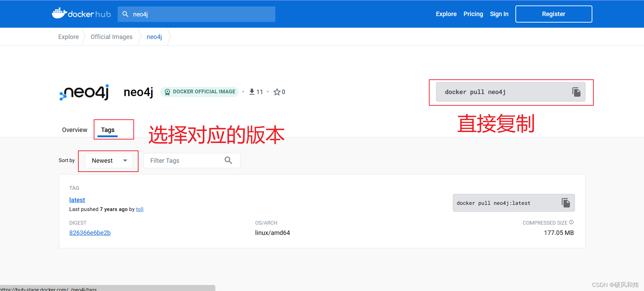This screenshot has width=644, height=291.
Task: Click the neo4j logo image
Action: click(x=84, y=92)
